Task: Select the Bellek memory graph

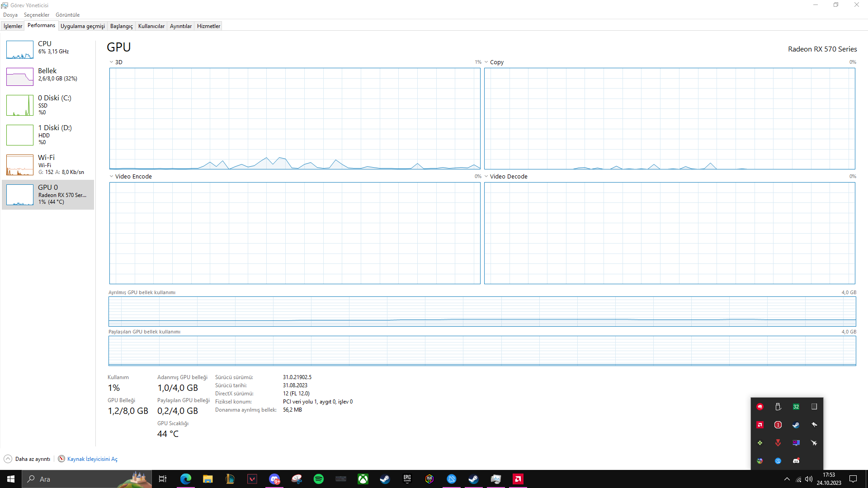Action: tap(20, 77)
